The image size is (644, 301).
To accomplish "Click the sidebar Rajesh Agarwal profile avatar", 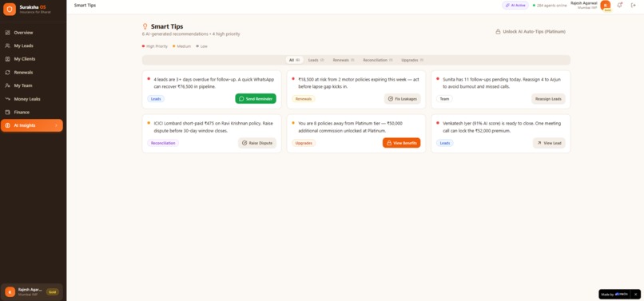I will pos(10,292).
